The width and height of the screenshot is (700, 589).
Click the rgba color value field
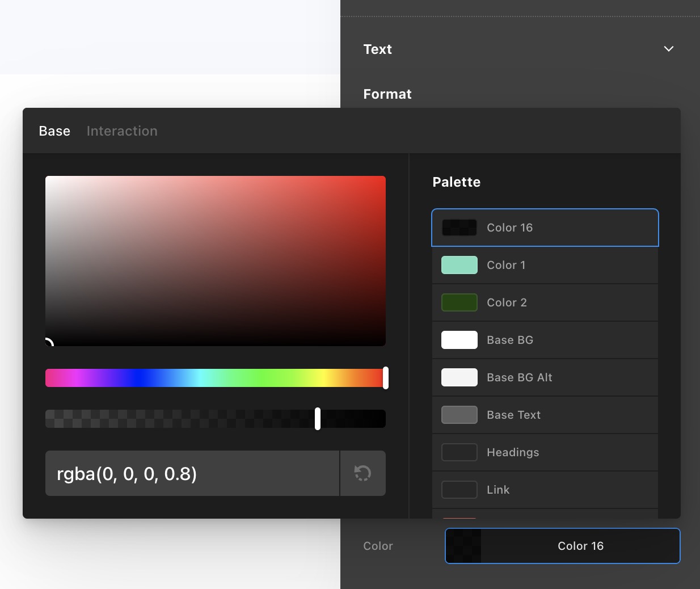click(192, 473)
